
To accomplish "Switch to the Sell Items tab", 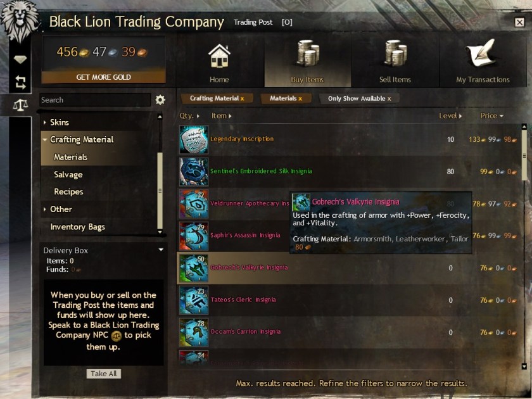I will (x=395, y=61).
